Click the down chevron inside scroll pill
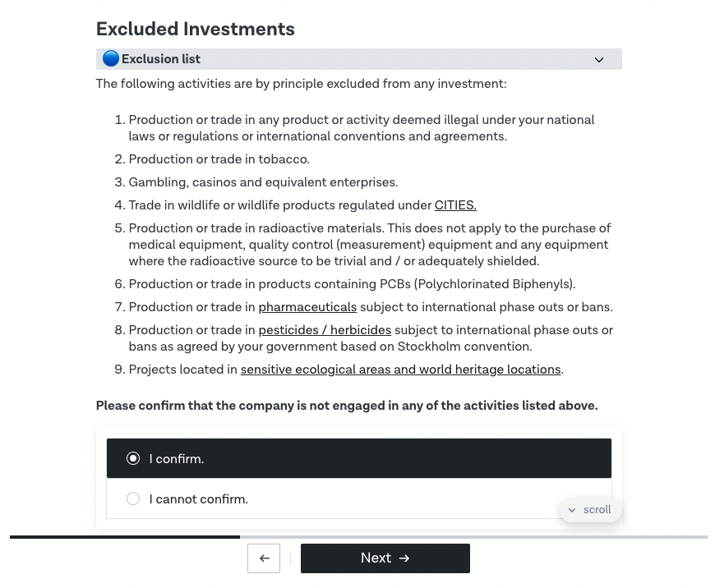Viewport: 715px width, 588px height. pos(572,510)
